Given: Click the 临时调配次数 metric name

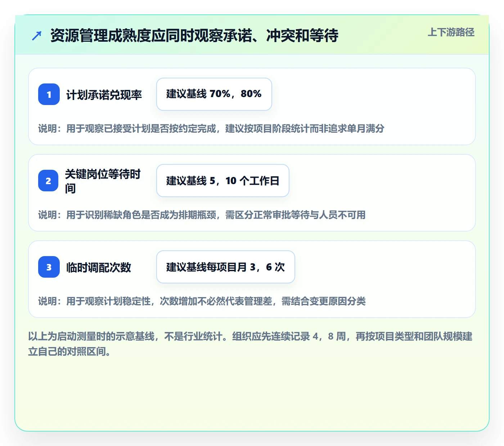Looking at the screenshot, I should pos(99,267).
